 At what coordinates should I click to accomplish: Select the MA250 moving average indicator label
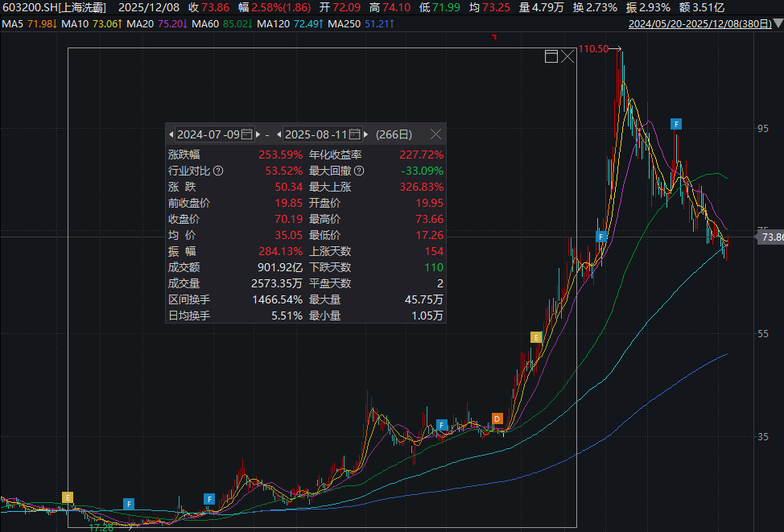click(x=344, y=23)
